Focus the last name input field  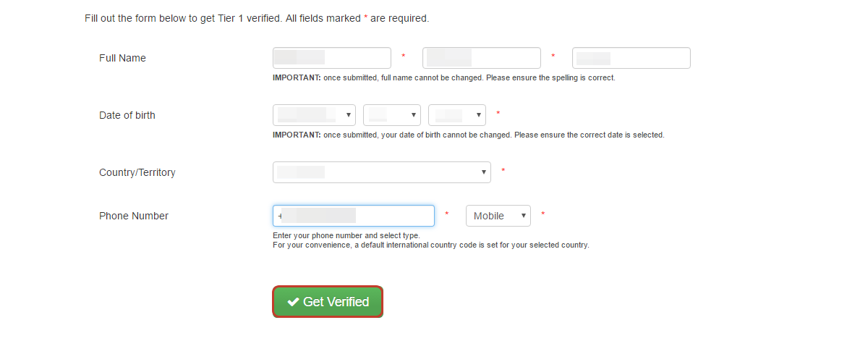tap(631, 58)
